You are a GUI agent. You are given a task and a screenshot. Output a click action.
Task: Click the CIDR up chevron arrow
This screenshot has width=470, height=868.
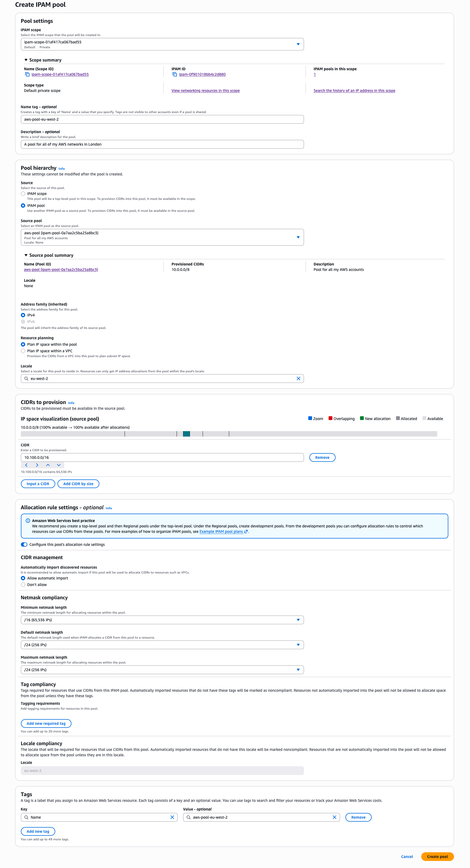click(48, 465)
